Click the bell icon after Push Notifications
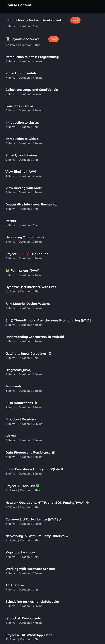The image size is (105, 644). [35, 403]
